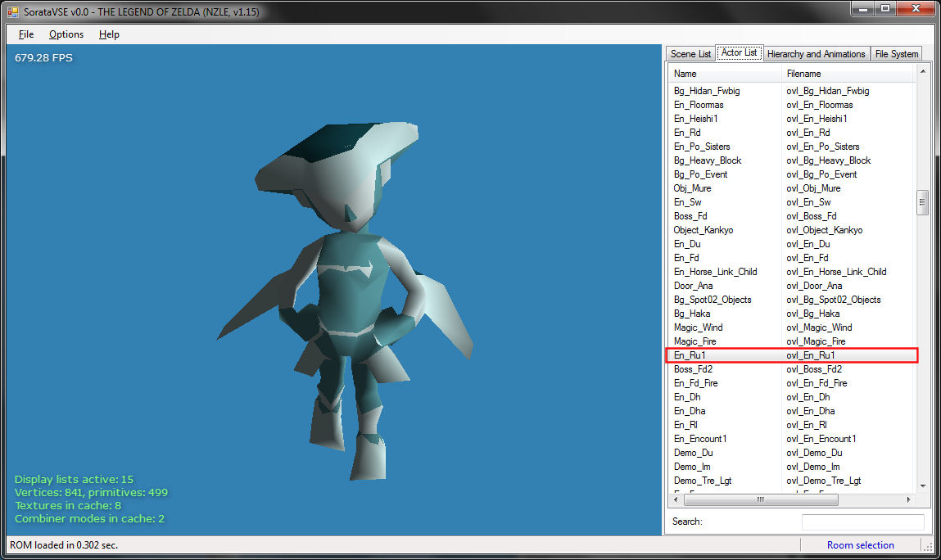941x560 pixels.
Task: Select the En_Rd actor row
Action: click(792, 133)
